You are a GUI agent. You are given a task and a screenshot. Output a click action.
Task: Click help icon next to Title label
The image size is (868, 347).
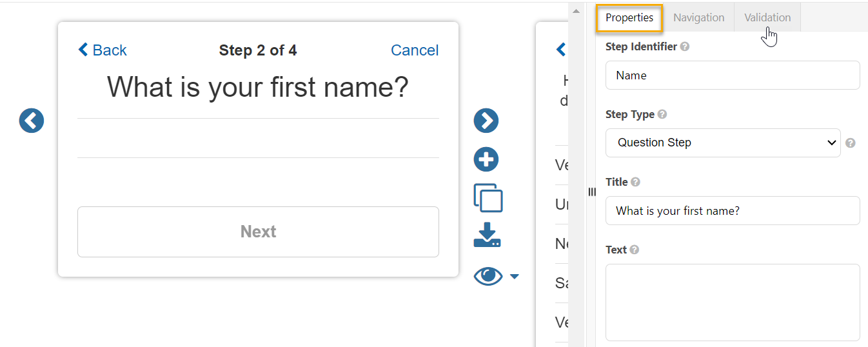click(636, 183)
